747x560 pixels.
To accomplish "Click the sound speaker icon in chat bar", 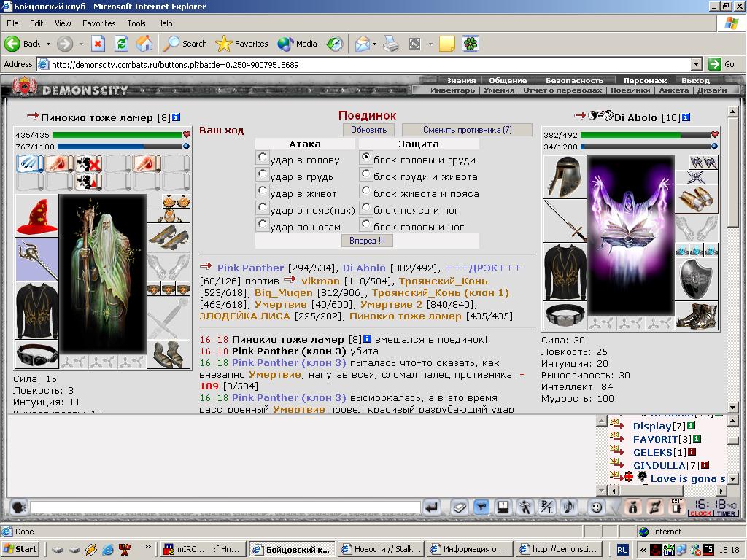I will tap(569, 507).
